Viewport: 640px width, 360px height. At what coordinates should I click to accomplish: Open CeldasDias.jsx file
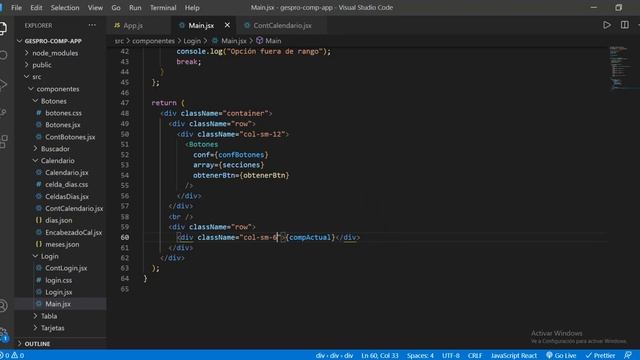tap(60, 196)
